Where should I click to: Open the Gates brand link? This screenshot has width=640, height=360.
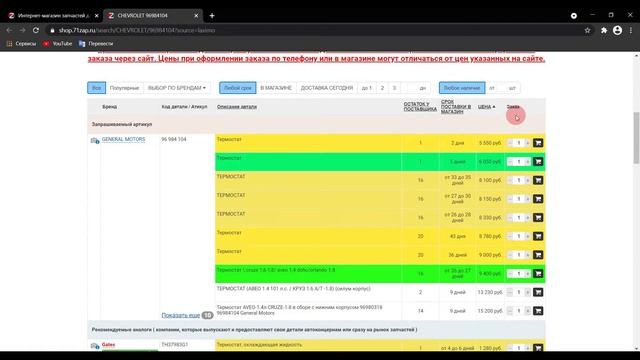(x=108, y=344)
